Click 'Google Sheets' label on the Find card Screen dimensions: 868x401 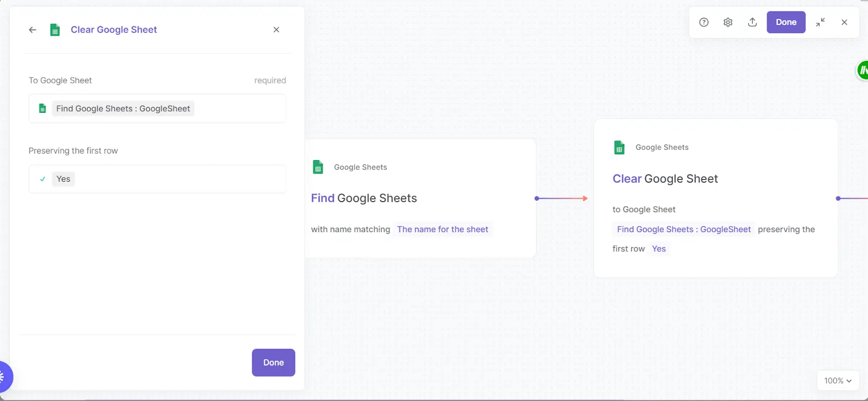point(360,167)
